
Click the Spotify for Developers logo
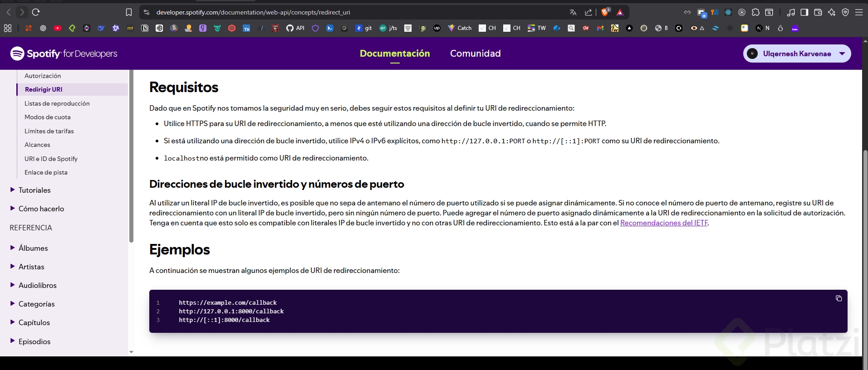pos(64,54)
